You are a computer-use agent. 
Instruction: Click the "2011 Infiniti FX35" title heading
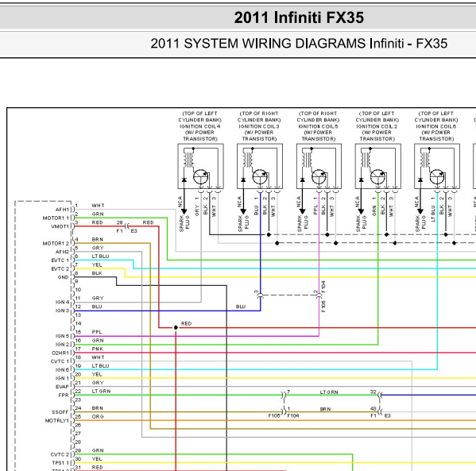point(299,17)
